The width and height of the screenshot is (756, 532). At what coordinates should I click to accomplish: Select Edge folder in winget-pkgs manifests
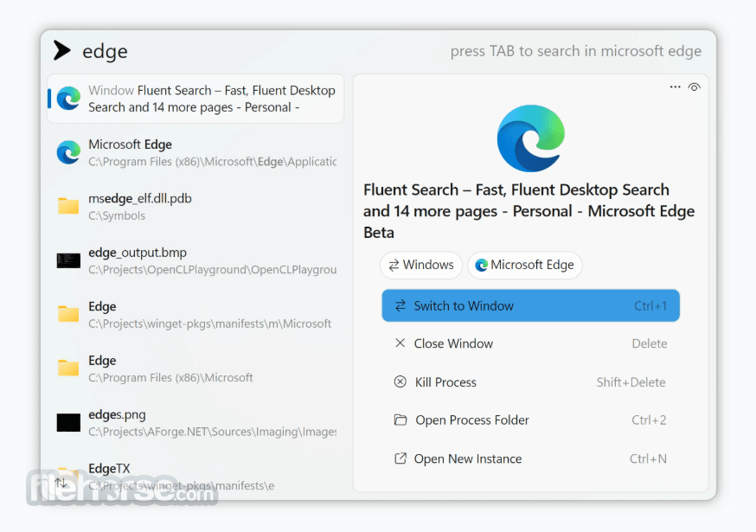point(195,315)
